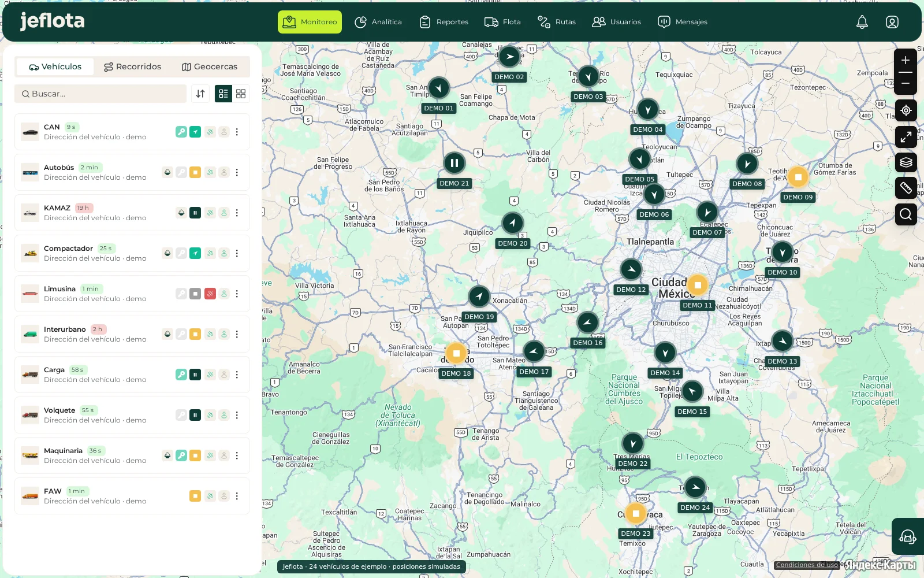Screen dimensions: 924x578
Task: Select the DEMO 21 paused map marker
Action: (454, 164)
